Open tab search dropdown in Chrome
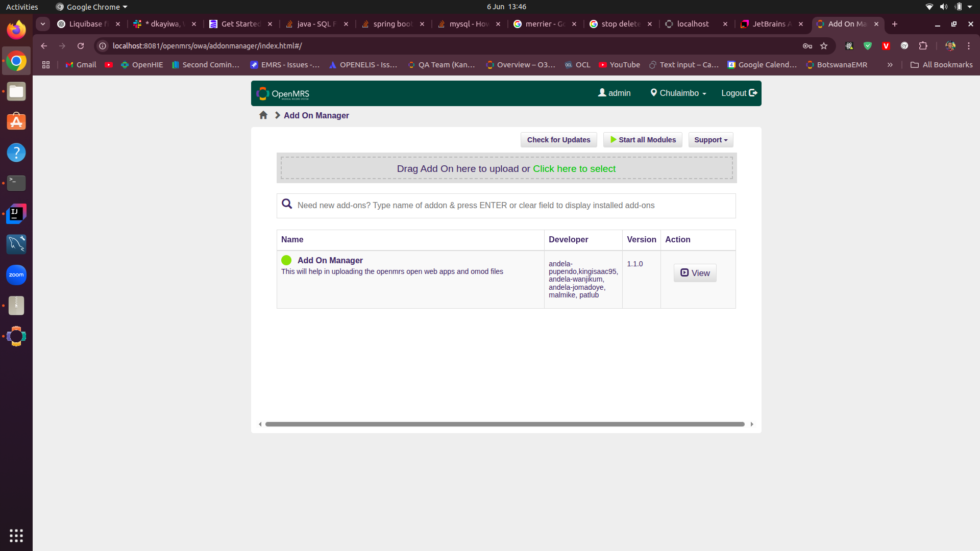Screen dimensions: 980x551 (43, 24)
